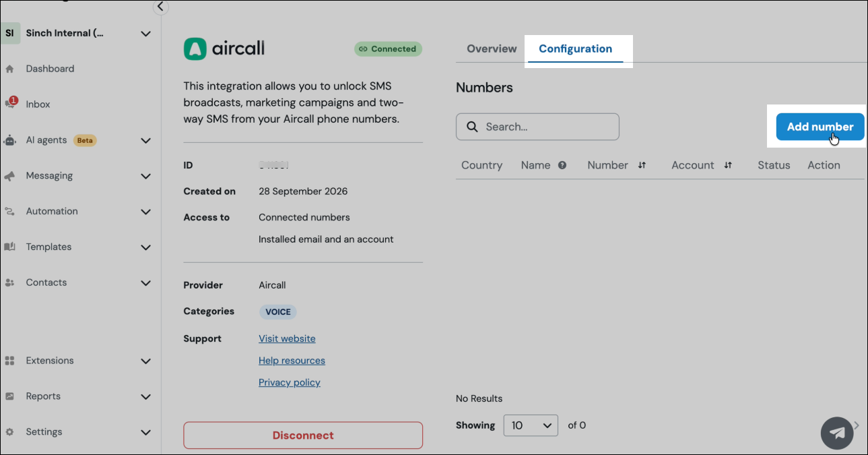Screen dimensions: 868x455
Task: Click the "Connected numbers" text
Action: tap(304, 218)
